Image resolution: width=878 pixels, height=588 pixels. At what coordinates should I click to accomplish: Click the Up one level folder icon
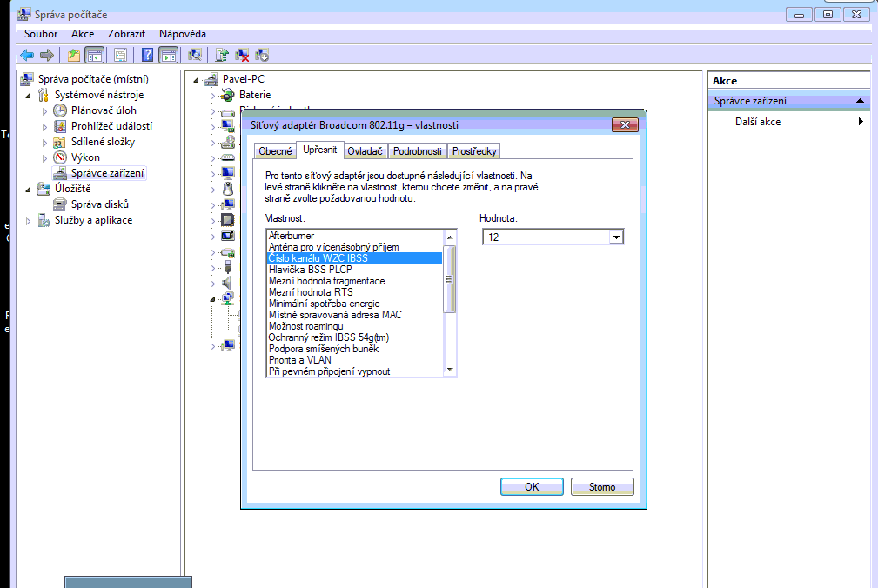pyautogui.click(x=73, y=55)
